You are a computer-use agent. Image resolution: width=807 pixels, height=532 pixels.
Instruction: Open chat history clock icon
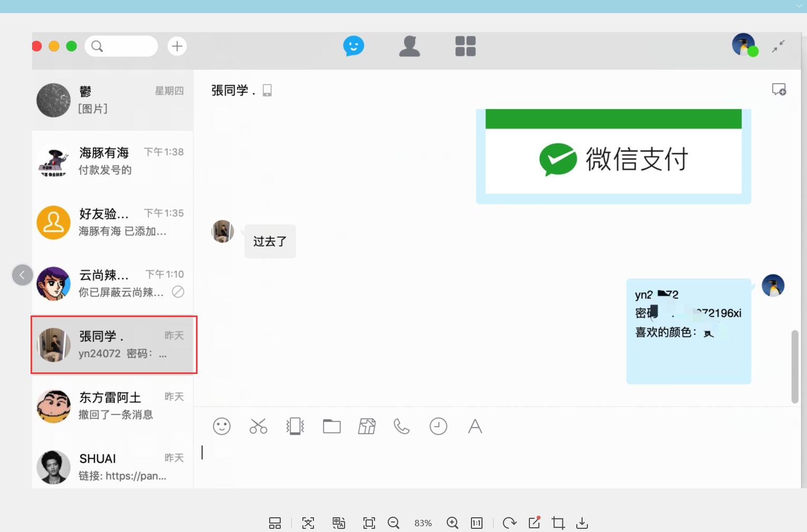(438, 426)
